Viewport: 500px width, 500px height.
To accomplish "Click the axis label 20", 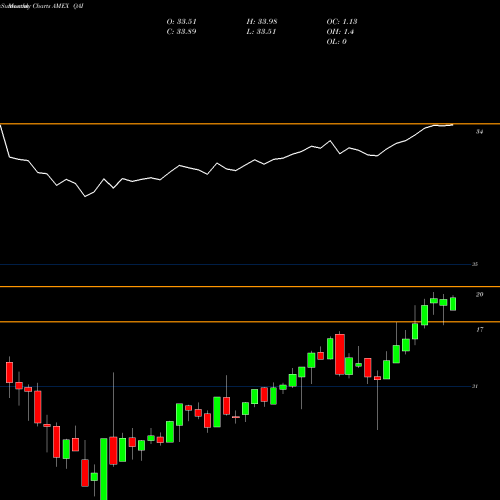I will tap(479, 294).
